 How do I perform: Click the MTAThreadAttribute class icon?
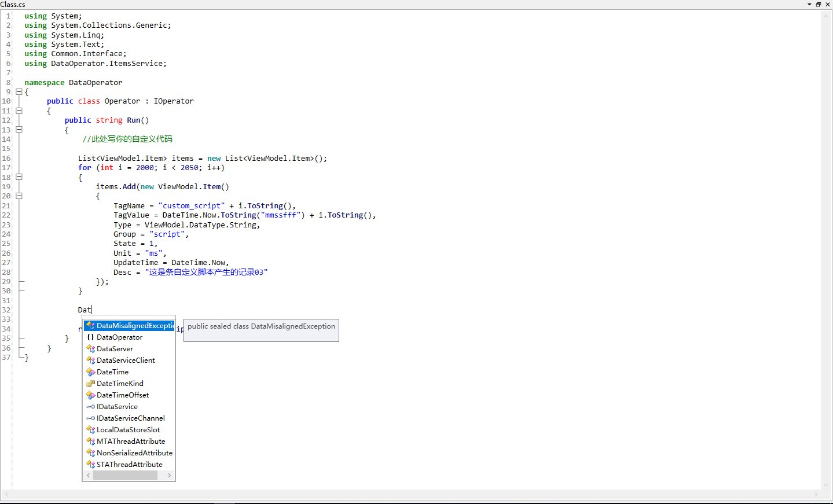point(90,442)
